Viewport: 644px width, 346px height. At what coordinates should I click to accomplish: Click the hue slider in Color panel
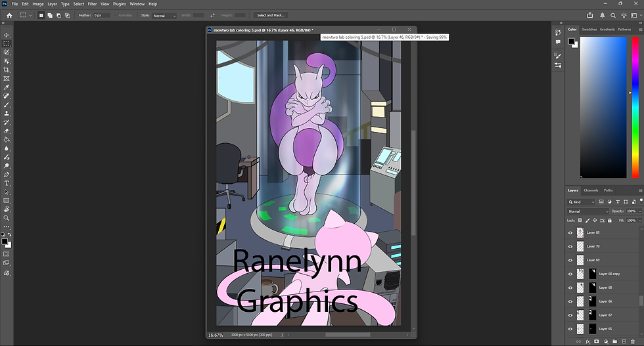635,107
